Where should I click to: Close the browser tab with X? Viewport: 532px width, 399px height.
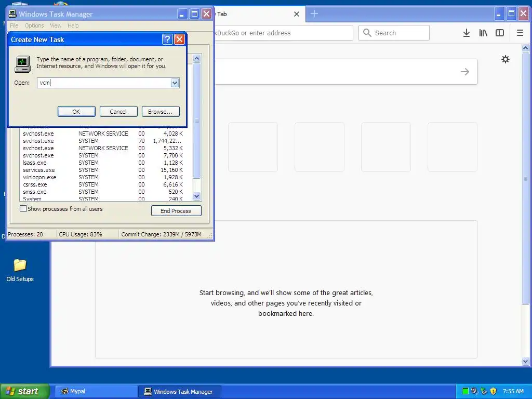pos(297,14)
